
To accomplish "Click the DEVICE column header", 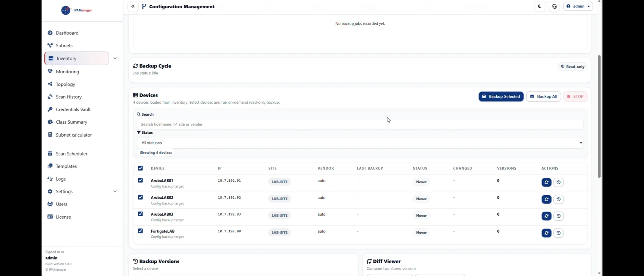I will point(158,168).
